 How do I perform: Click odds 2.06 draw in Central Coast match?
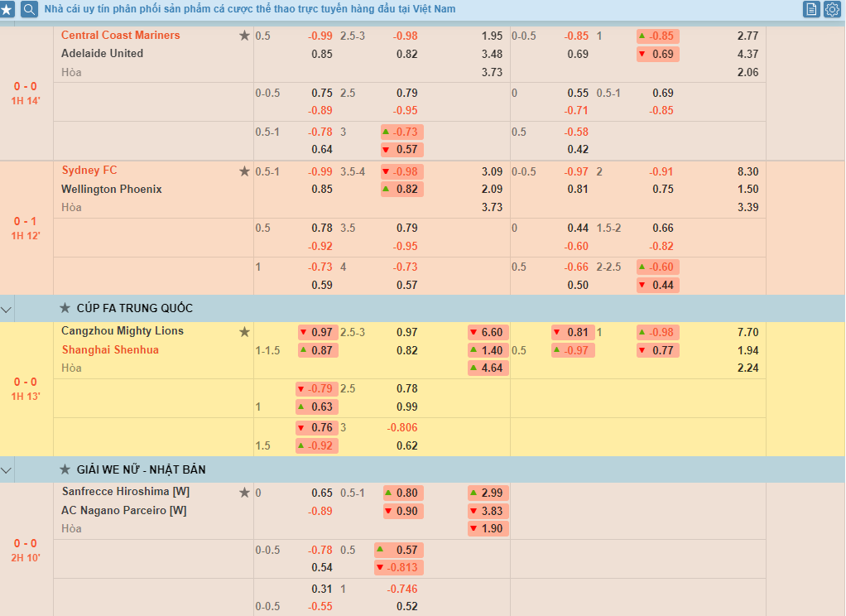(747, 72)
